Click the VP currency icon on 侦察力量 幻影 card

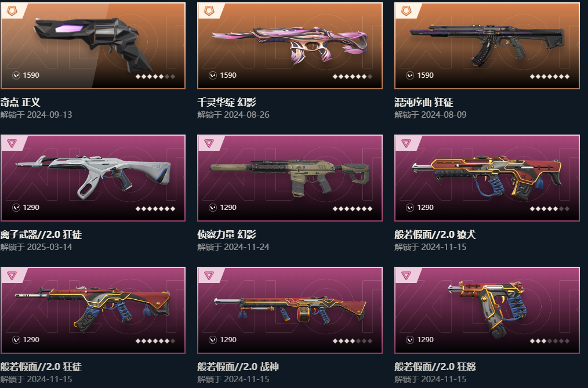(213, 208)
